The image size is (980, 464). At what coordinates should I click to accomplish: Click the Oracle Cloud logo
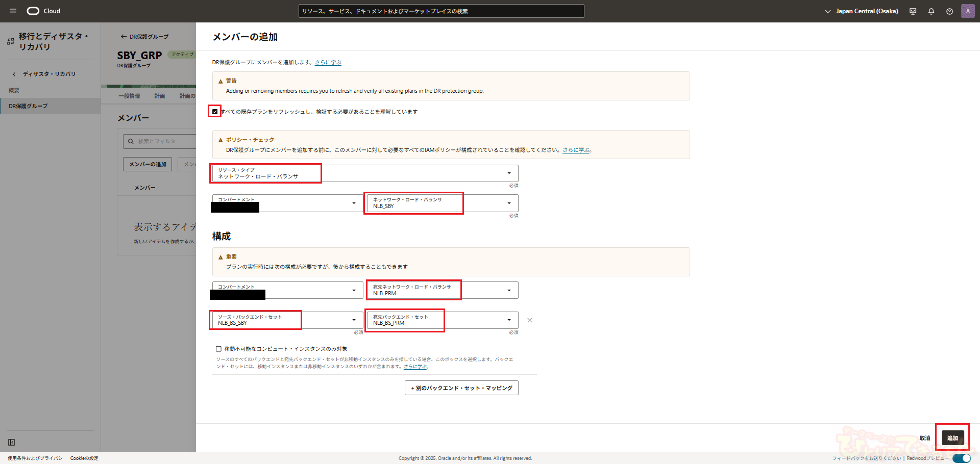point(43,11)
